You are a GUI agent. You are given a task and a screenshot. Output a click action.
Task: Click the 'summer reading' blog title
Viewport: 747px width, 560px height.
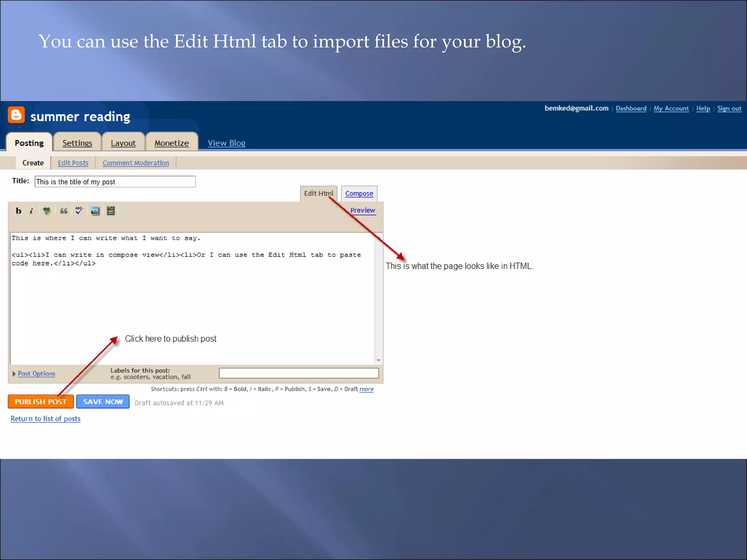pyautogui.click(x=80, y=117)
